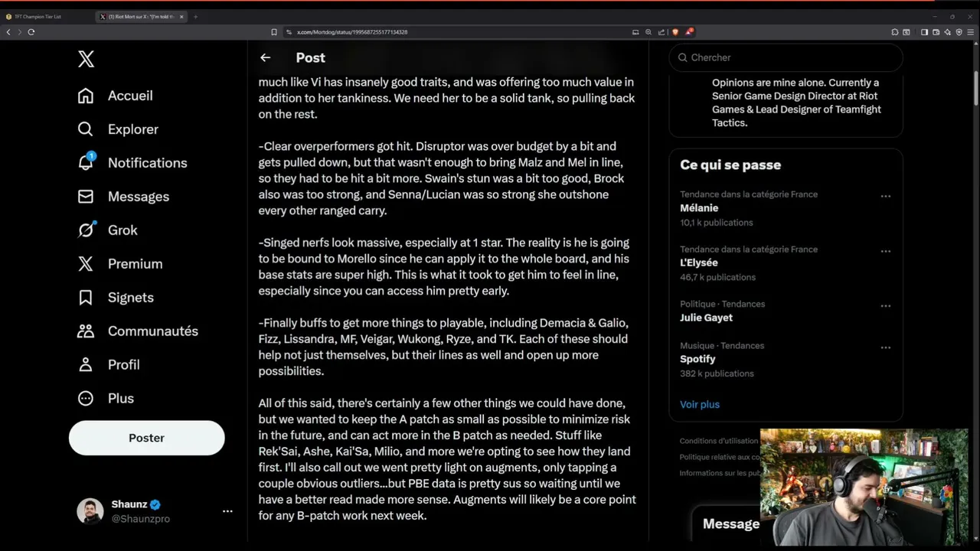Screen dimensions: 980x551
Task: Select the Riot Mort sur X tab
Action: 142,16
